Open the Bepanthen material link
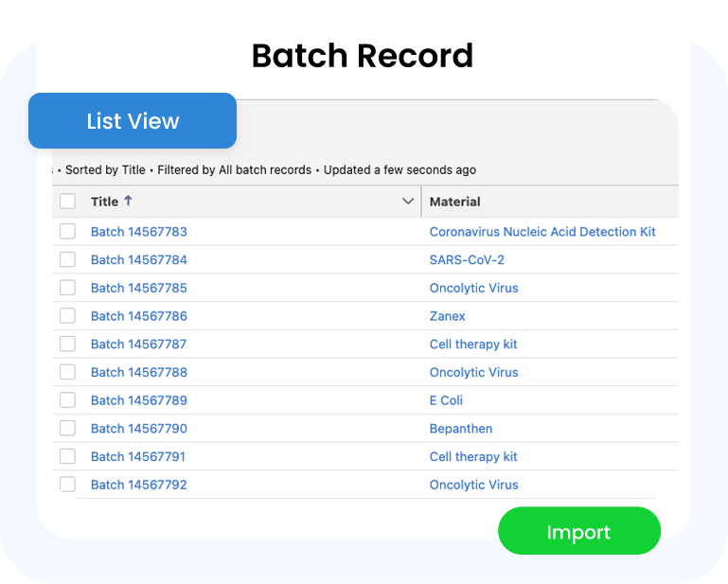The image size is (728, 584). tap(460, 428)
